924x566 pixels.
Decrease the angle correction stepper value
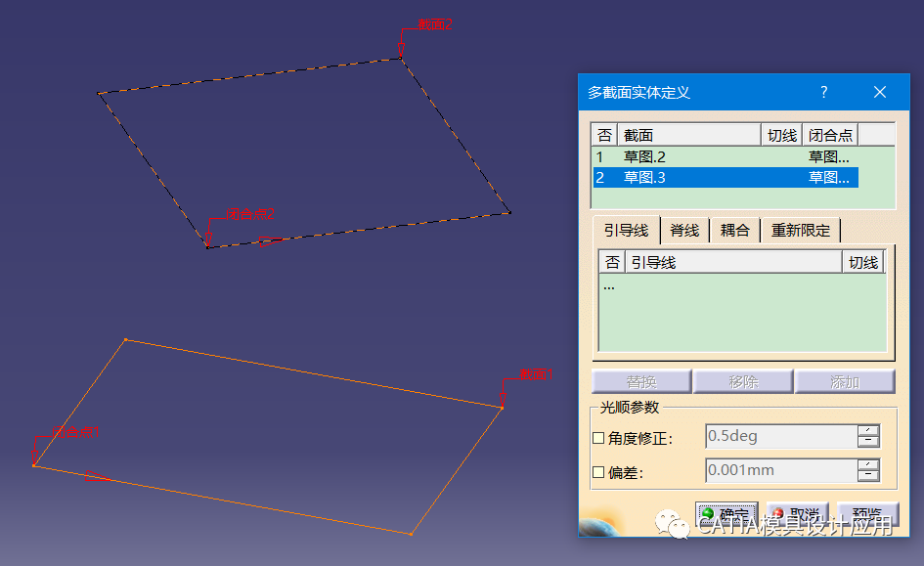pyautogui.click(x=868, y=442)
